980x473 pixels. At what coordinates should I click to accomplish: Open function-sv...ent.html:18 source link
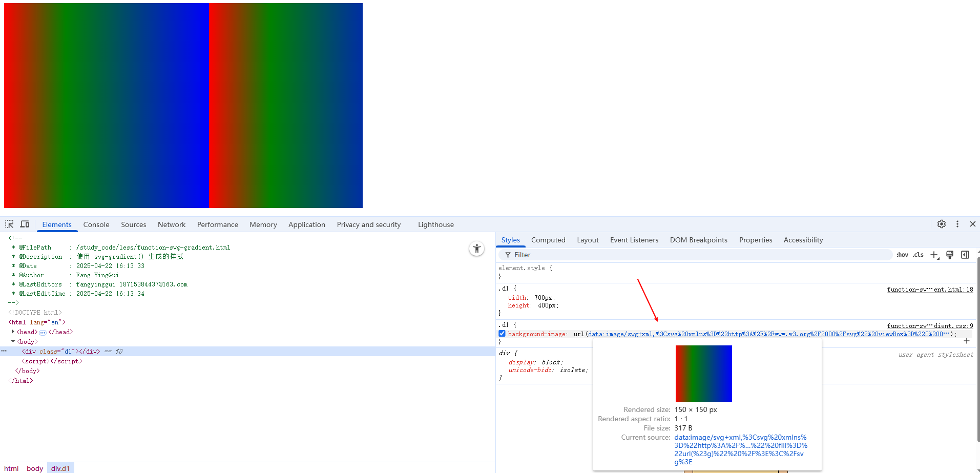930,290
